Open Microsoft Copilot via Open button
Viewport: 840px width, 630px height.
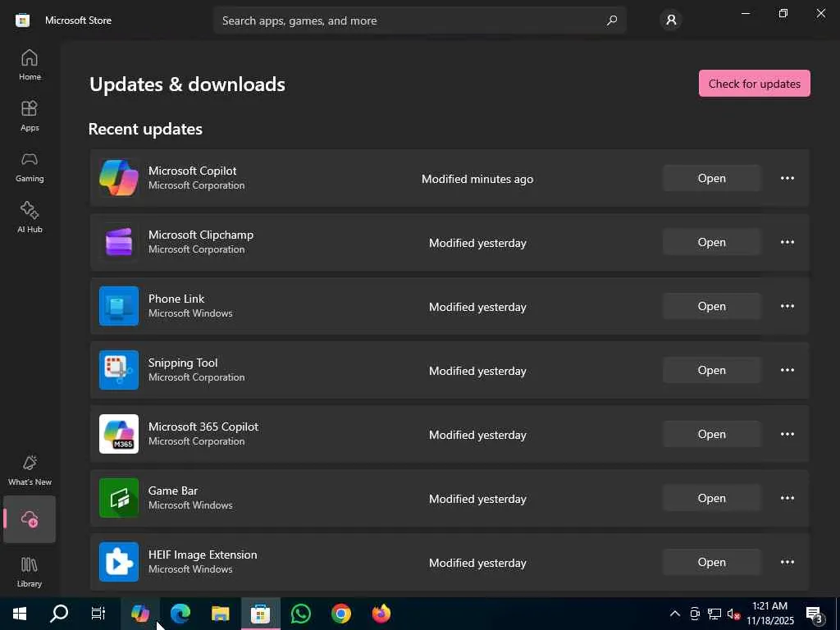[711, 178]
